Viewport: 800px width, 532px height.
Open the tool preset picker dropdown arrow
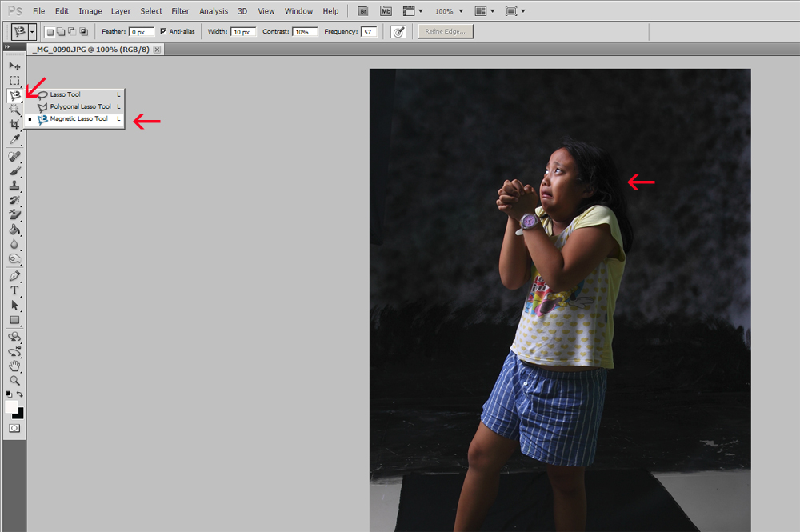33,32
